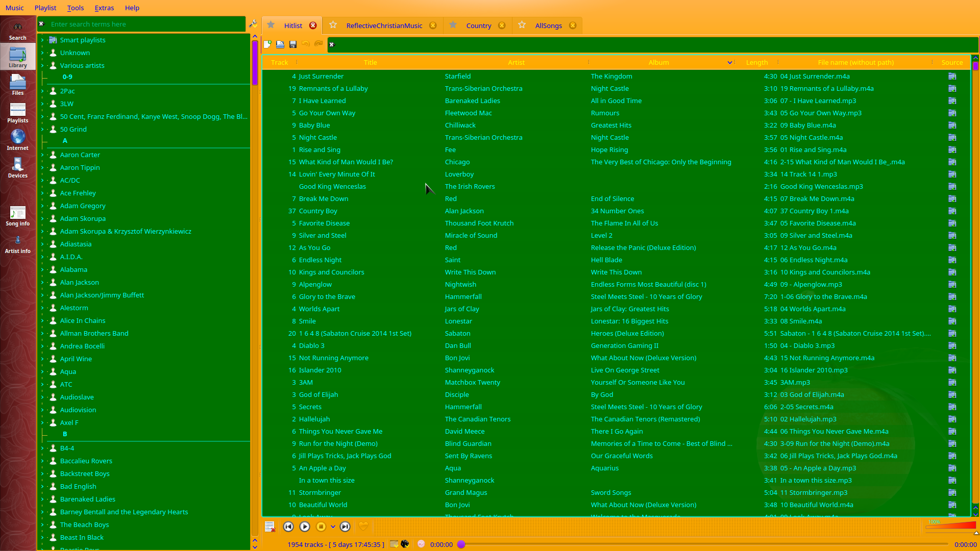Close the Country playlist tab
This screenshot has height=551, width=980.
point(502,26)
